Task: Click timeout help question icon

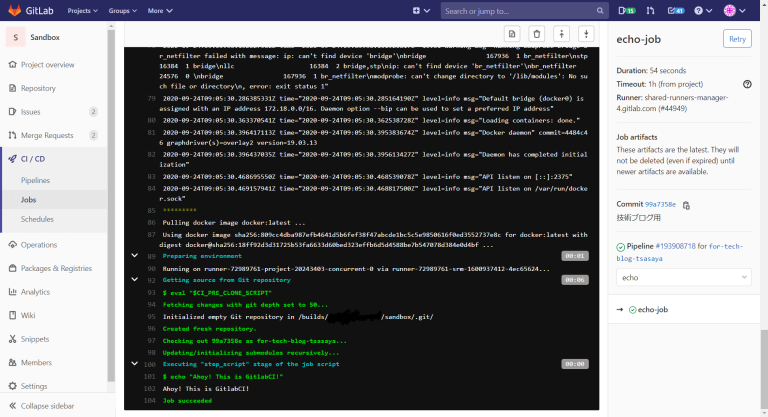Action: pos(747,84)
